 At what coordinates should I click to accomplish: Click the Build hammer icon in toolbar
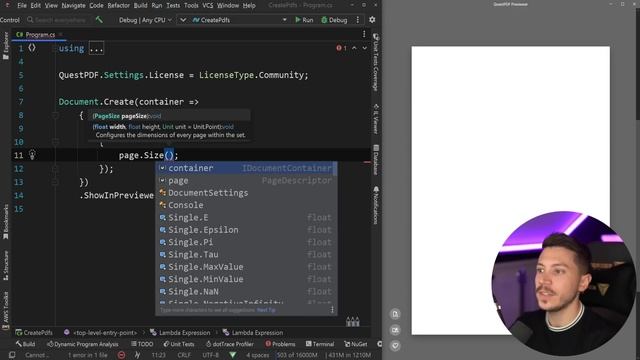[x=99, y=19]
